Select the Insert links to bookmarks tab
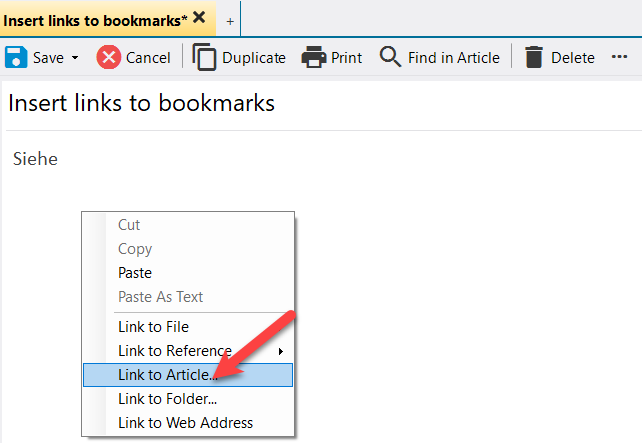The width and height of the screenshot is (642, 443). (95, 18)
